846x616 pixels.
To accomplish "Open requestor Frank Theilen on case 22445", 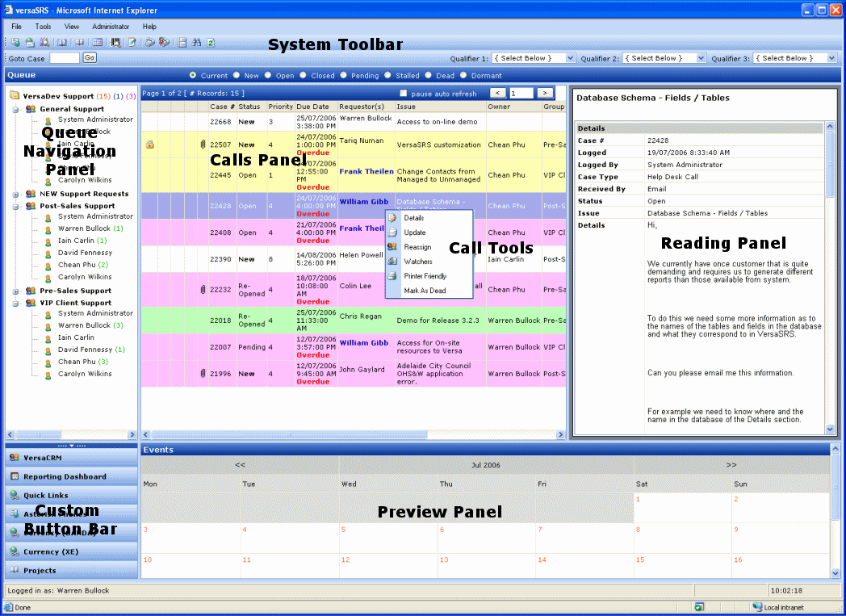I will pyautogui.click(x=366, y=171).
